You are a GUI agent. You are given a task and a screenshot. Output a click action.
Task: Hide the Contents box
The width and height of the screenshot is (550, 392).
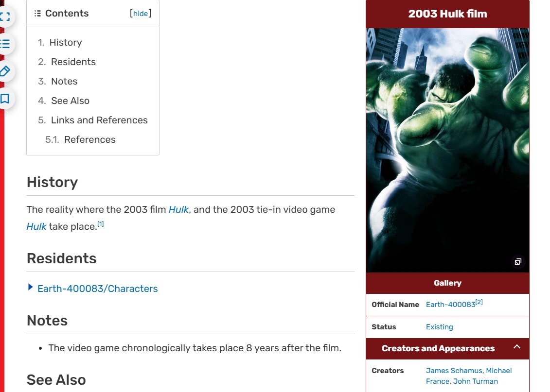[x=141, y=13]
